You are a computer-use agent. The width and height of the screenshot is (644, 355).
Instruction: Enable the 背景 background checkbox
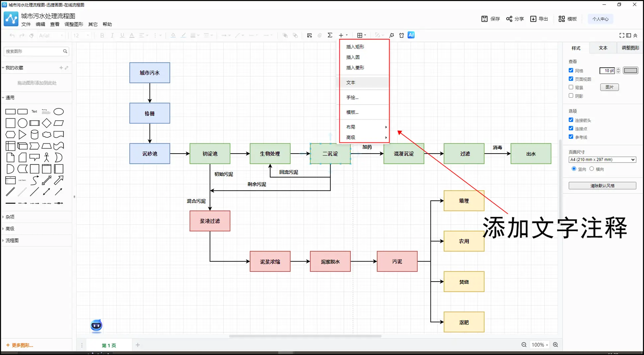[571, 87]
